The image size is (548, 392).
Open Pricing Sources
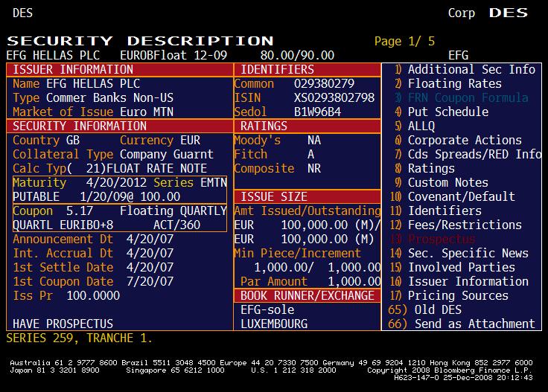pos(449,295)
